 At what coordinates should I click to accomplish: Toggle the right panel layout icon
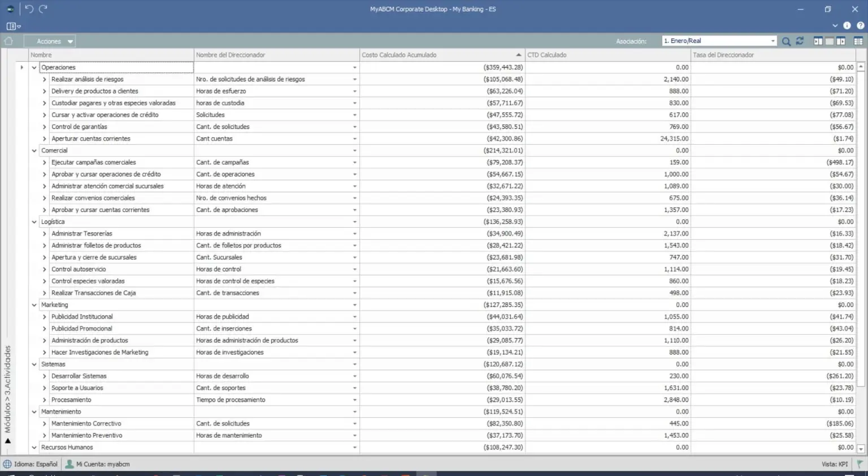[x=841, y=41]
